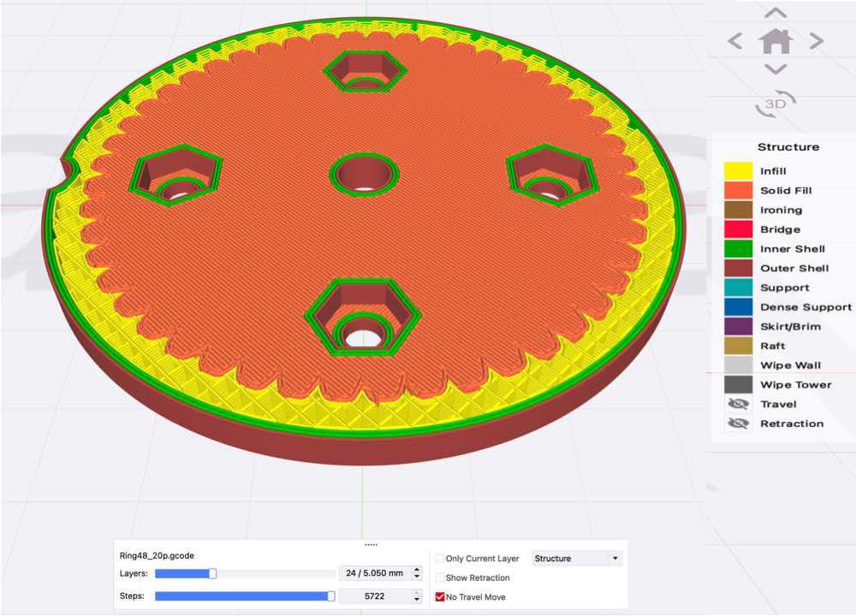Toggle Wipe Wall light gray swatch
The height and width of the screenshot is (616, 856).
738,365
